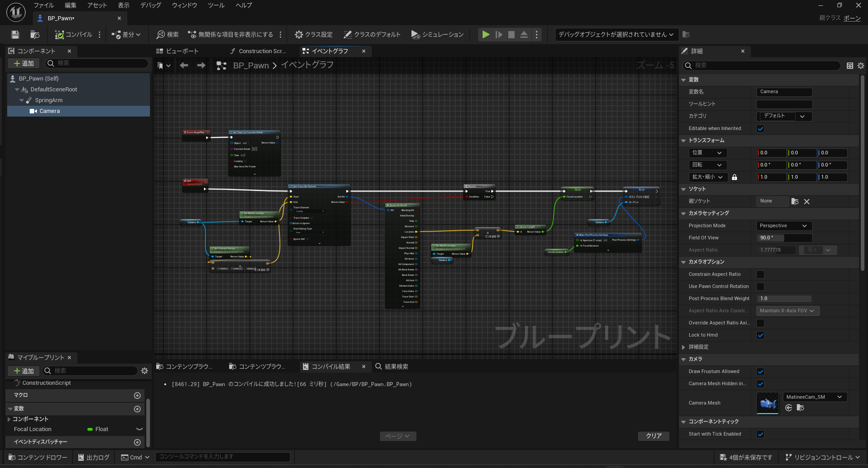Click the Field Of View value slider

[784, 238]
